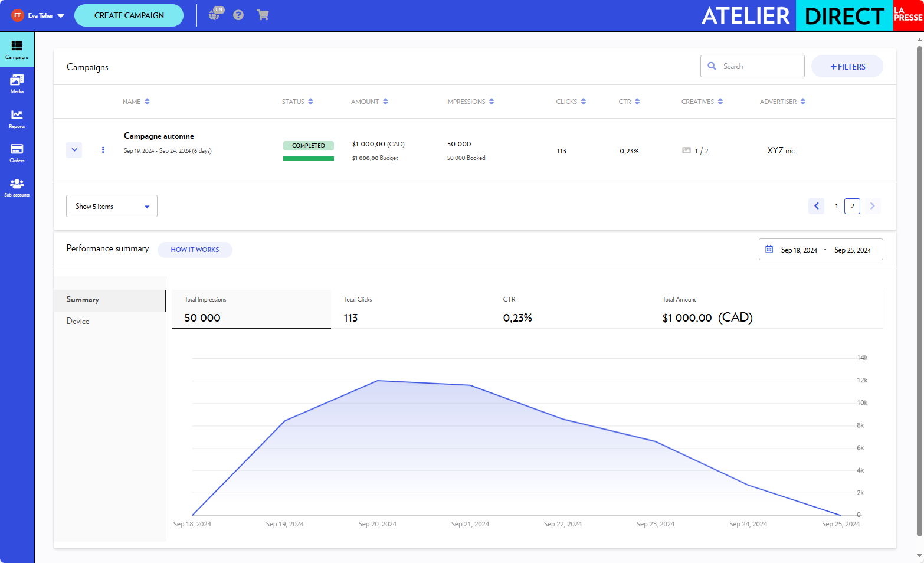Open the shopping cart icon
The width and height of the screenshot is (924, 563).
pyautogui.click(x=263, y=15)
